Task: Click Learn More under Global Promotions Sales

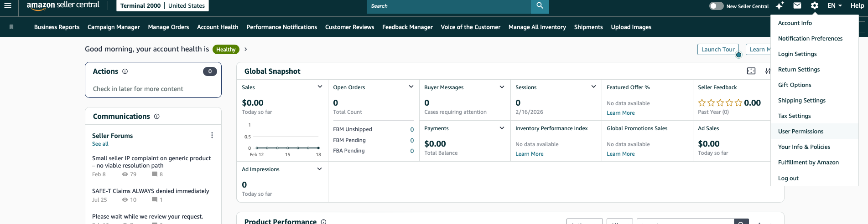Action: [x=620, y=154]
